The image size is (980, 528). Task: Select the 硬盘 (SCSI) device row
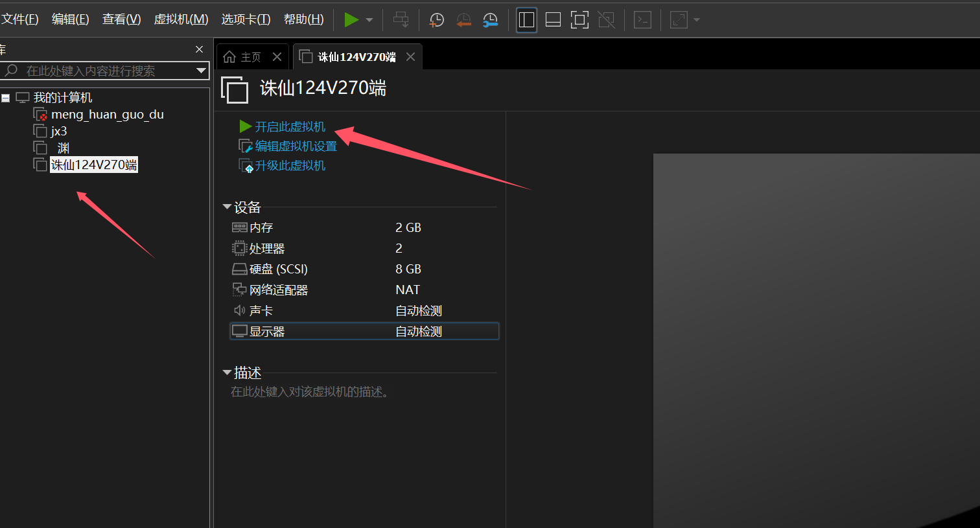coord(364,269)
